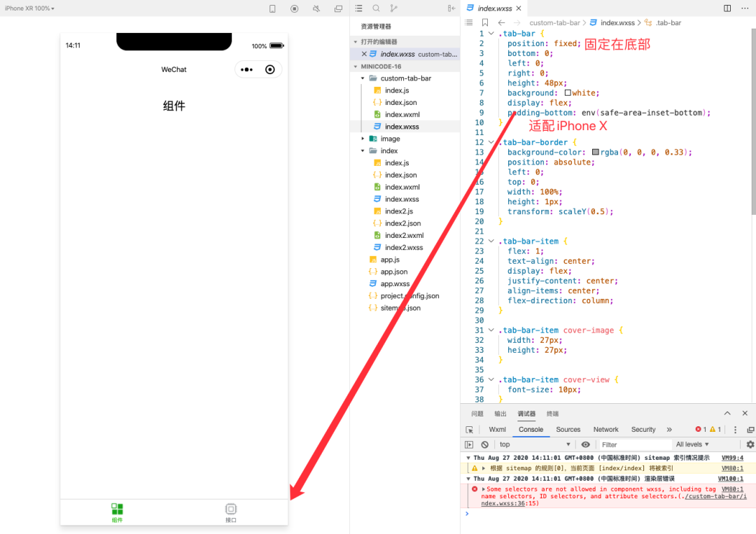The image size is (756, 534).
Task: Open the top context dropdown
Action: 535,444
